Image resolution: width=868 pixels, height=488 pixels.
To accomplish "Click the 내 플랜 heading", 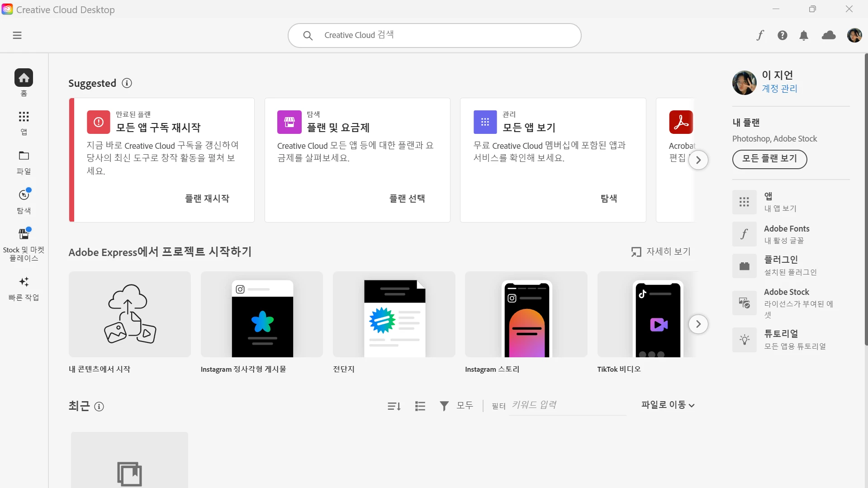I will 746,123.
